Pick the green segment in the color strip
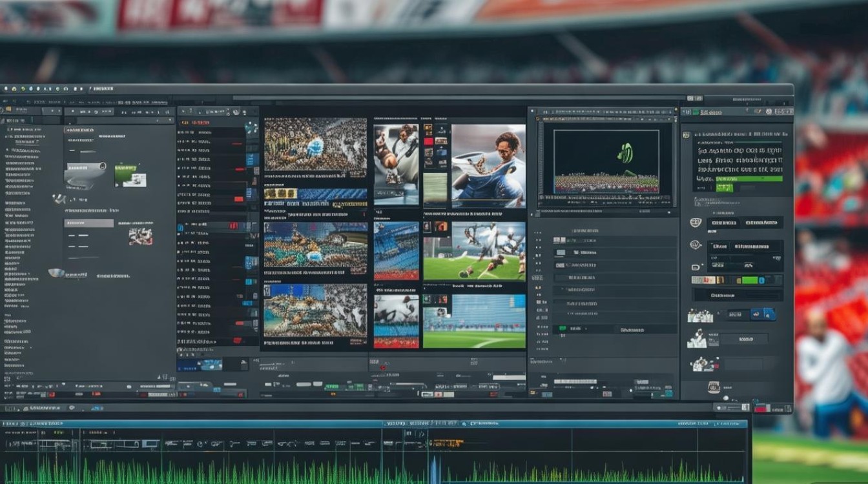The width and height of the screenshot is (868, 484). click(x=749, y=280)
